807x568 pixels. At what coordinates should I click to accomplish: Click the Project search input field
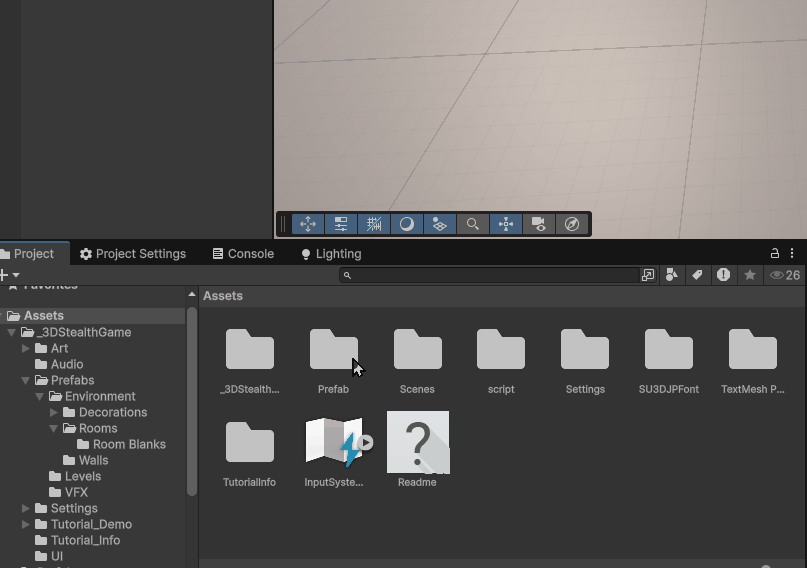click(x=490, y=275)
